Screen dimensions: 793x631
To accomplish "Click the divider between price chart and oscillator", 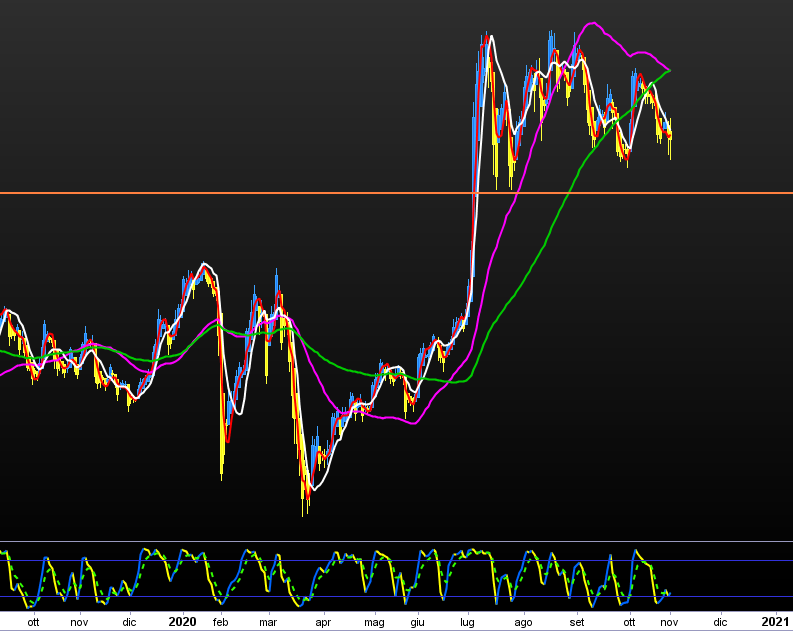I will tap(400, 542).
